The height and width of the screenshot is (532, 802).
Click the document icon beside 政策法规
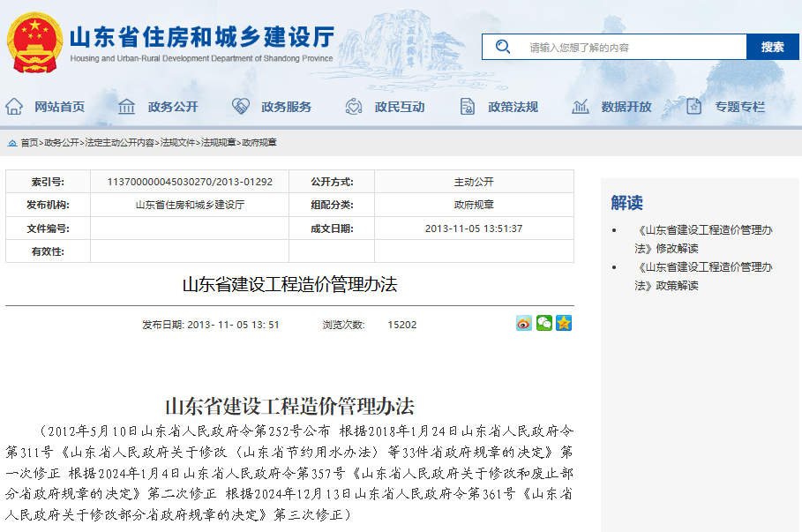pyautogui.click(x=468, y=104)
